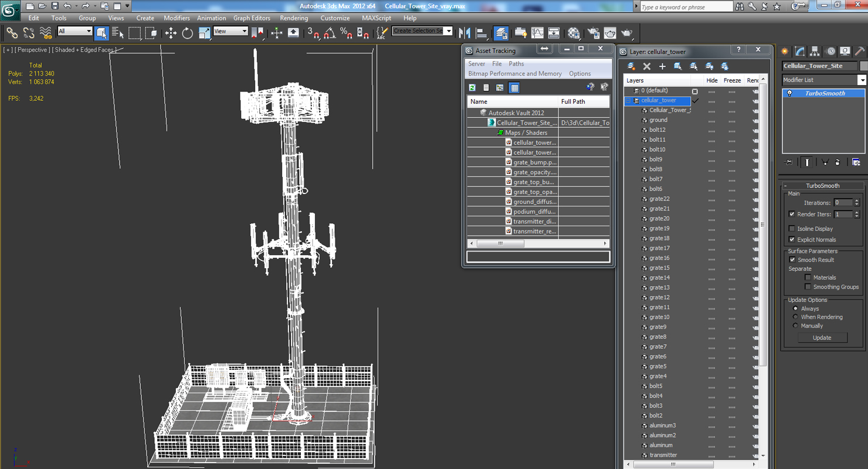The image size is (868, 469).
Task: Open the Modifiers menu
Action: pyautogui.click(x=177, y=18)
